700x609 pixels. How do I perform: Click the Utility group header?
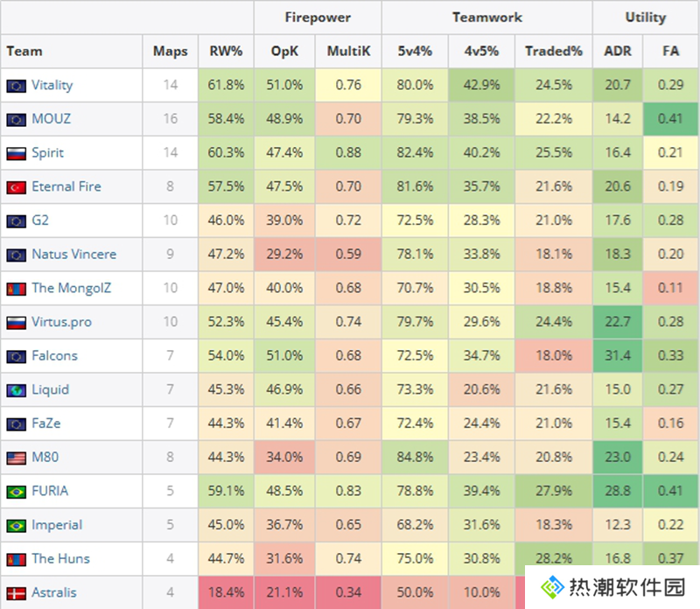click(x=646, y=17)
